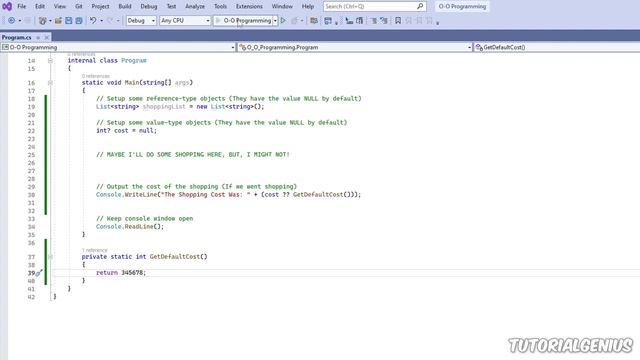Click the New Project toolbar icon
This screenshot has height=360, width=640.
42,20
